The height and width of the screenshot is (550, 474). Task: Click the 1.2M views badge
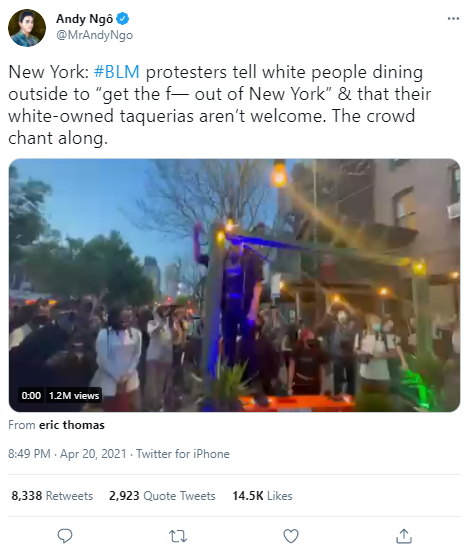74,395
